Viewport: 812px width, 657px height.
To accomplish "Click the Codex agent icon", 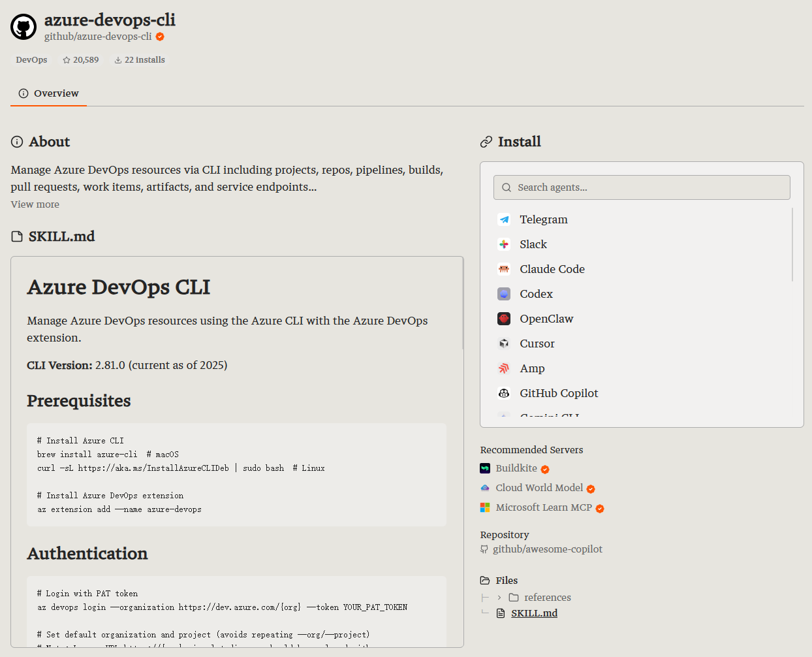I will [504, 294].
